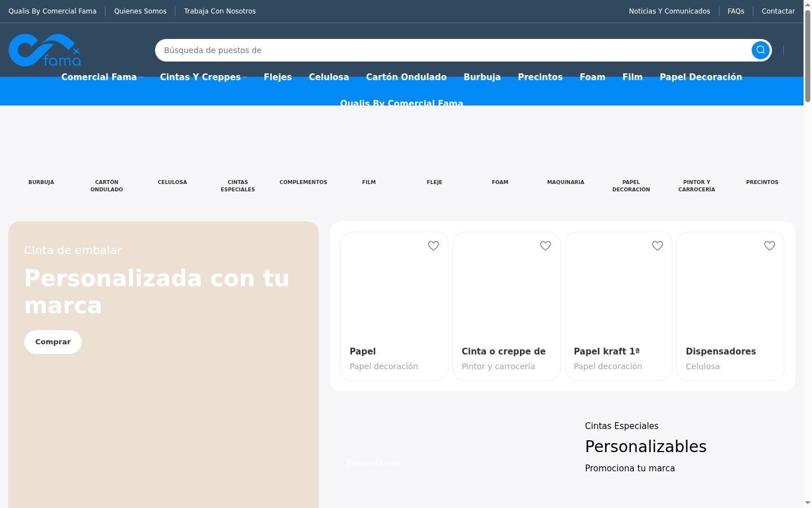
Task: Expand the Cintas Y Creppes dropdown chevron
Action: click(x=245, y=77)
